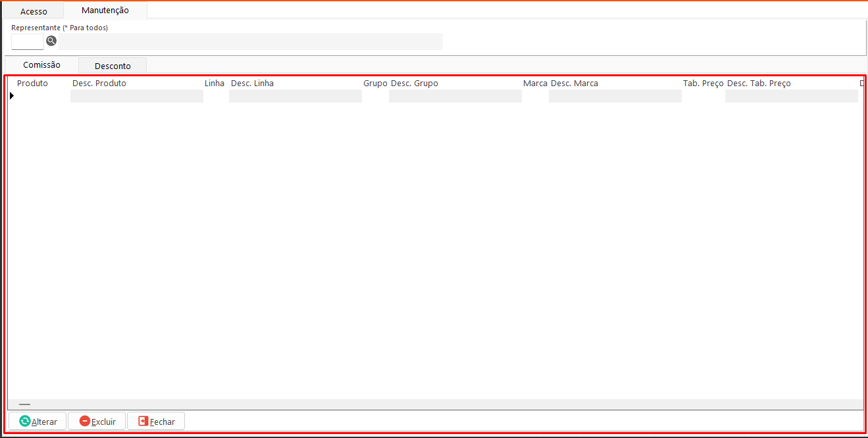Click the Desc. Linha column header

(x=252, y=84)
